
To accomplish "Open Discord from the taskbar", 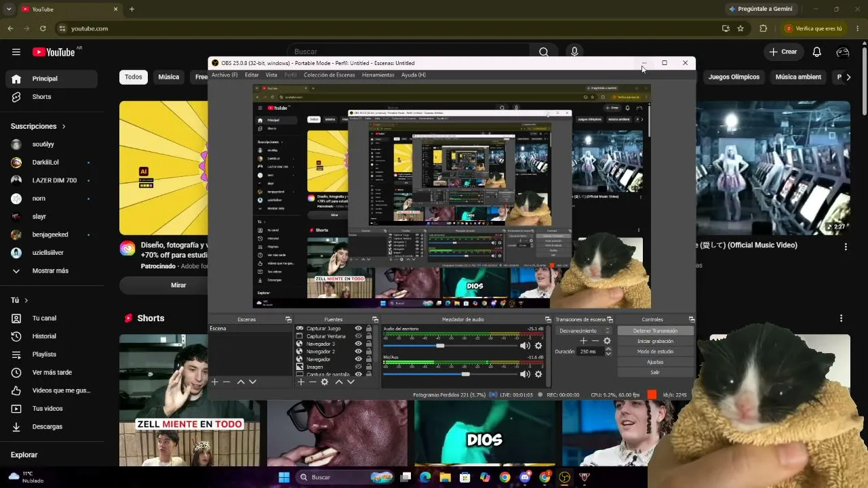I will [525, 477].
